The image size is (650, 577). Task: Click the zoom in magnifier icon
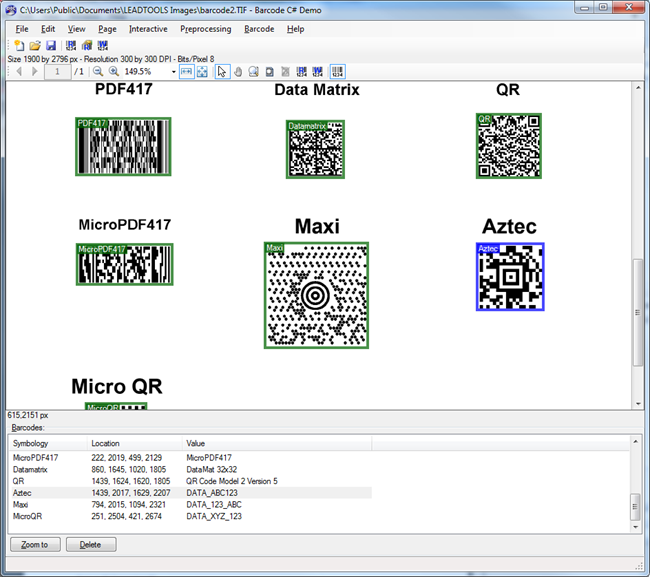point(114,72)
